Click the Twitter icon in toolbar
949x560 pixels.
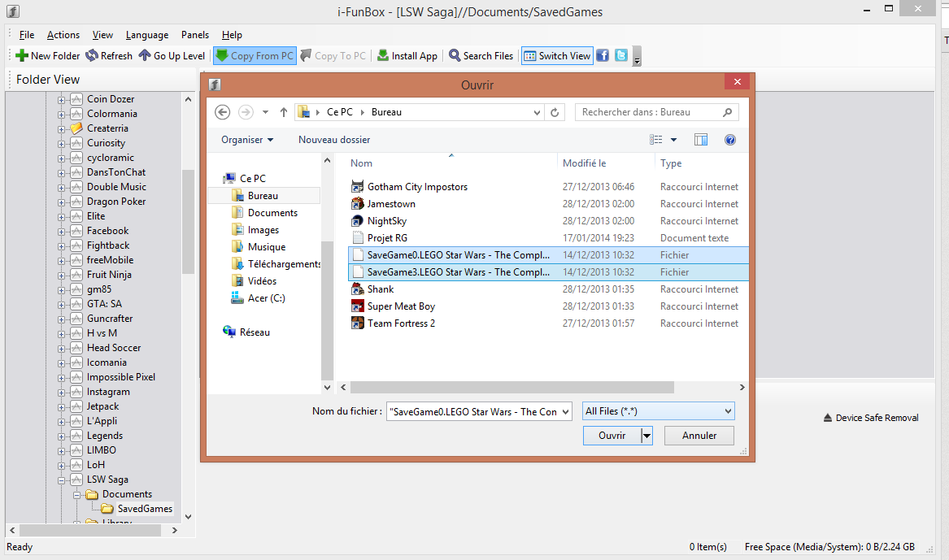[621, 55]
